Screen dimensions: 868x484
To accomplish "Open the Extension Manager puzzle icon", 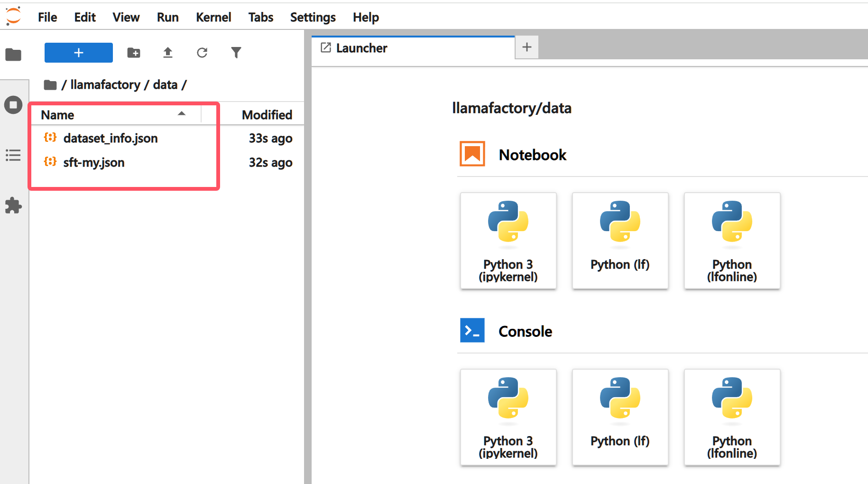I will pos(13,205).
